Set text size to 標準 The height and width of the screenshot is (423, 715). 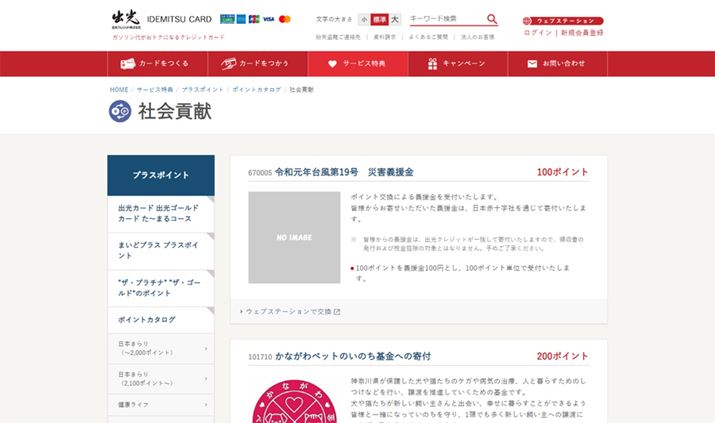[x=379, y=20]
